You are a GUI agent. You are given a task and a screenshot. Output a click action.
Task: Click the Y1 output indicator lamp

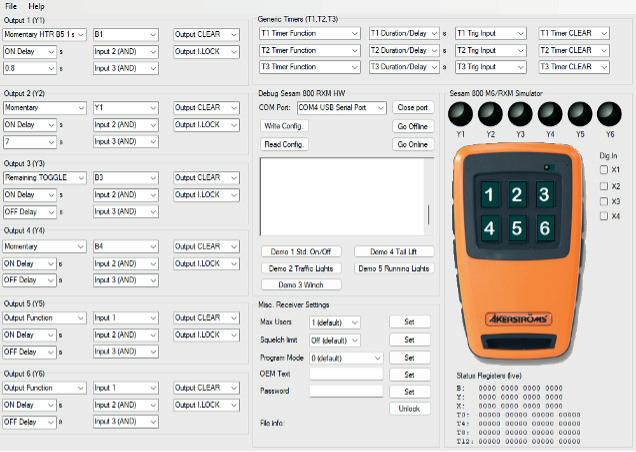point(460,114)
